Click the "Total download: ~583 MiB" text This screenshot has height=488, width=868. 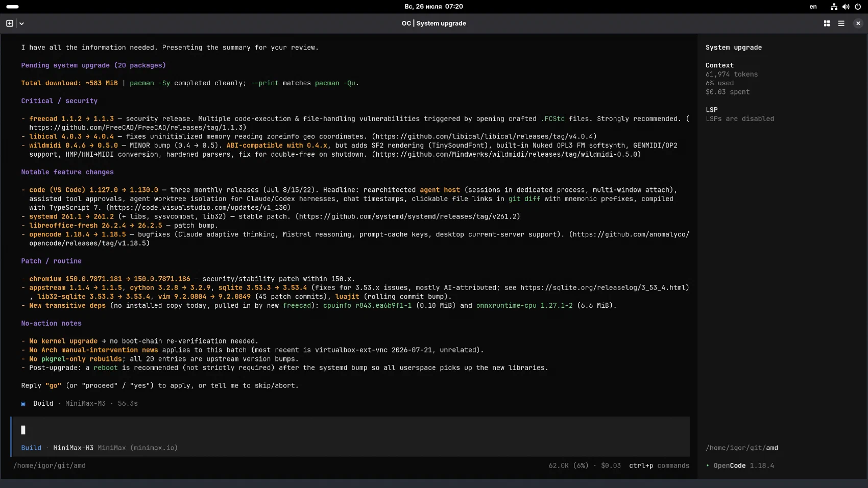(x=69, y=83)
